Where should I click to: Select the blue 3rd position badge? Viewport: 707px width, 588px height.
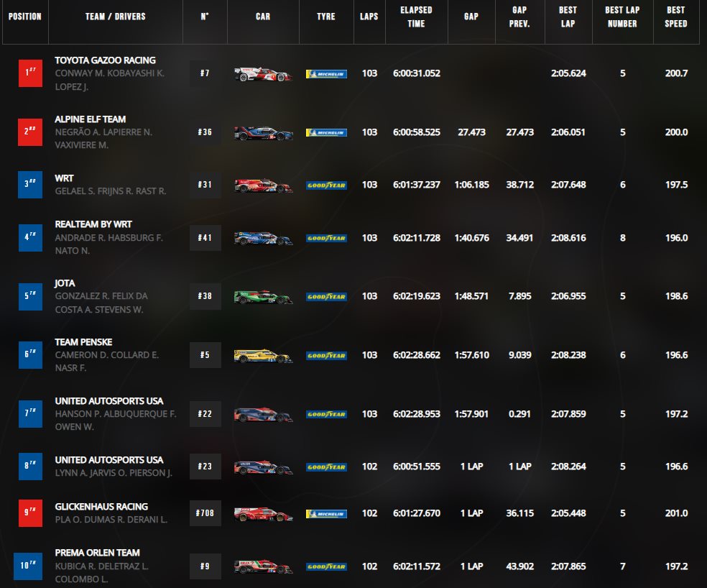coord(30,185)
